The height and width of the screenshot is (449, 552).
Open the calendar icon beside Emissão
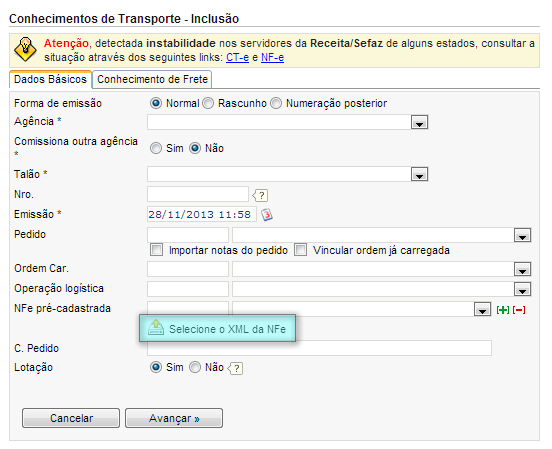266,214
